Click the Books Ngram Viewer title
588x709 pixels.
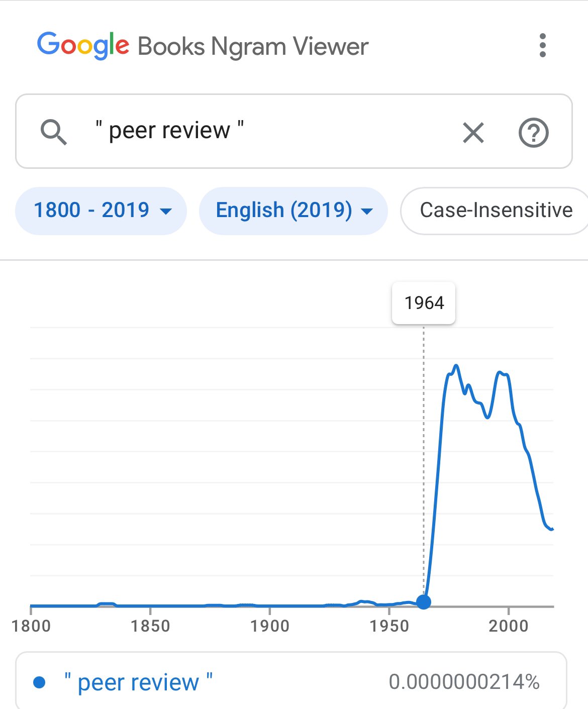253,47
